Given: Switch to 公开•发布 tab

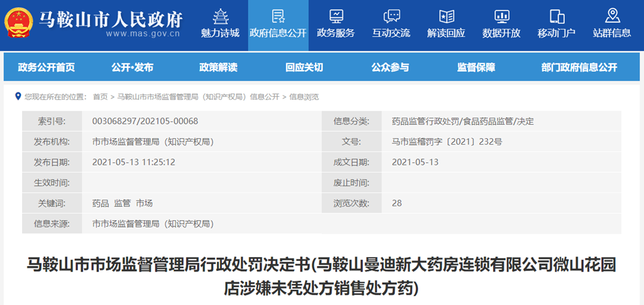Looking at the screenshot, I should tap(132, 68).
